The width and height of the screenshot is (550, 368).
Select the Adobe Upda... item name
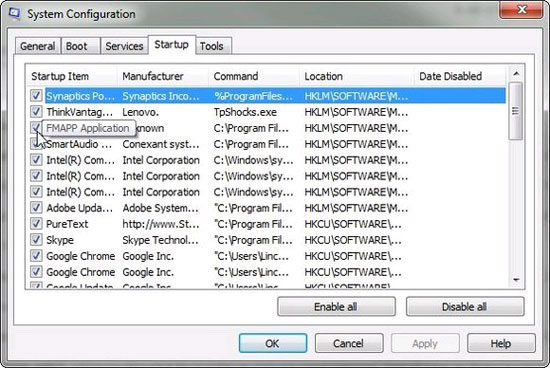[x=80, y=208]
